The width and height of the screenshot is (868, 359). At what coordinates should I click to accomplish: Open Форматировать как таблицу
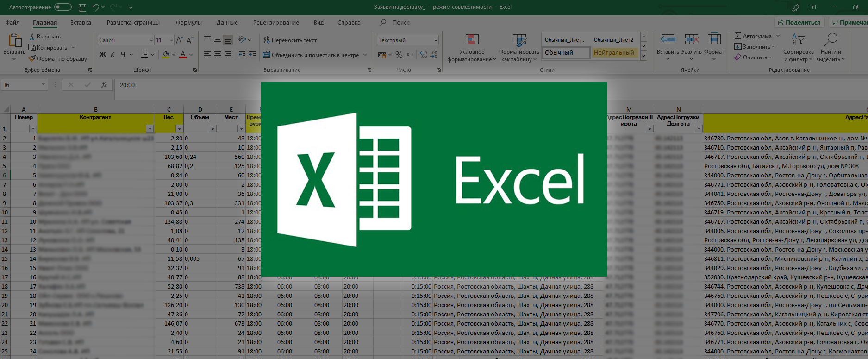tap(519, 48)
